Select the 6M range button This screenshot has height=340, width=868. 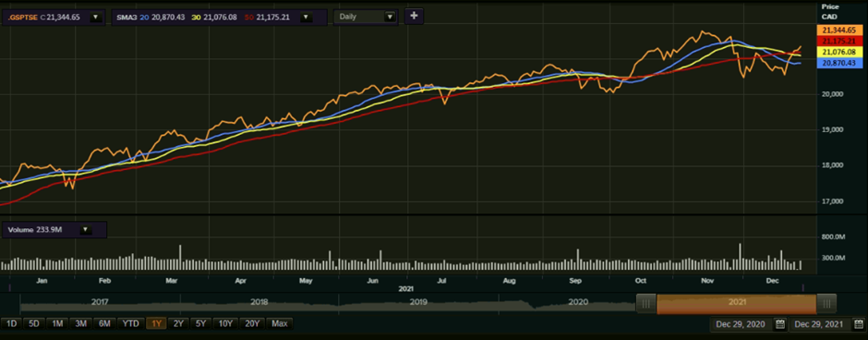point(104,323)
